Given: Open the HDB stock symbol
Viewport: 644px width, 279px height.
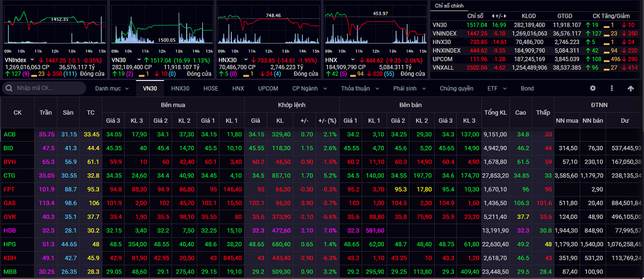Looking at the screenshot, I should point(9,231).
